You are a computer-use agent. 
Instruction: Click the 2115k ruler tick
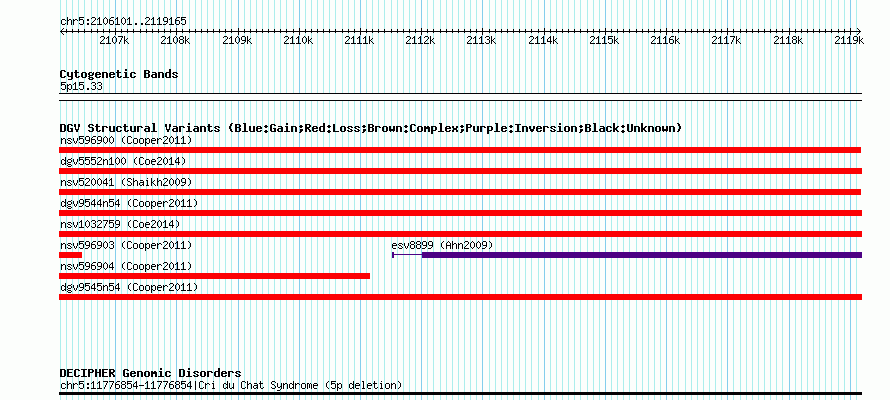point(604,40)
